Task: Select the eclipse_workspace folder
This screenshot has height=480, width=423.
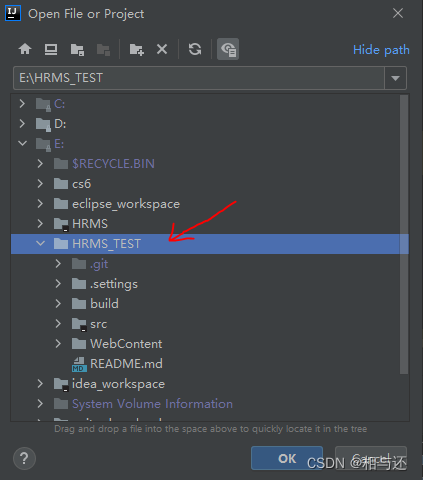Action: tap(126, 204)
